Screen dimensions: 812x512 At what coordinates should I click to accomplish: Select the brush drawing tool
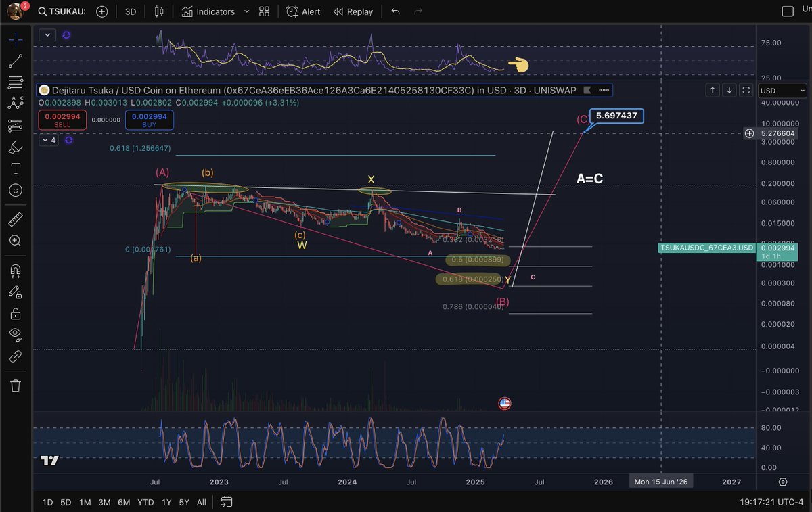click(x=16, y=147)
